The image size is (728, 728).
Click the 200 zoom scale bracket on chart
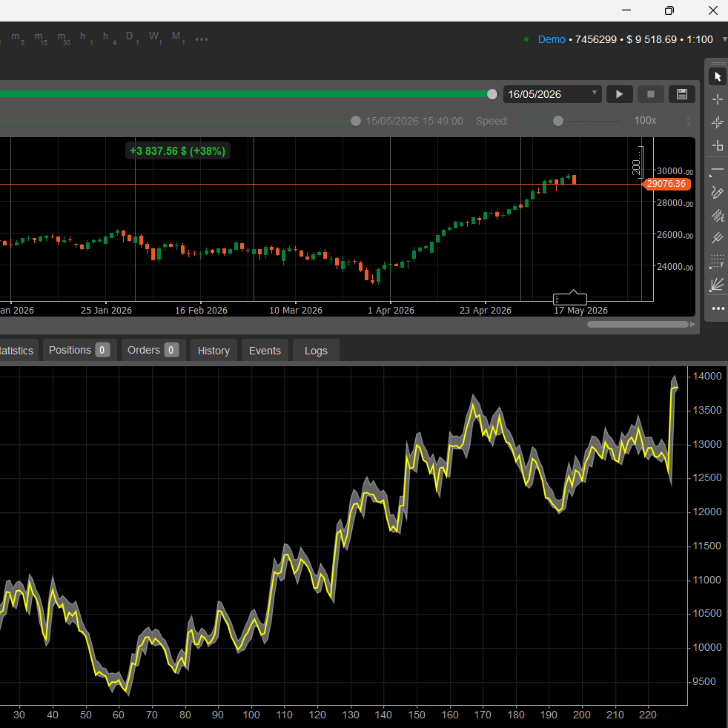637,161
